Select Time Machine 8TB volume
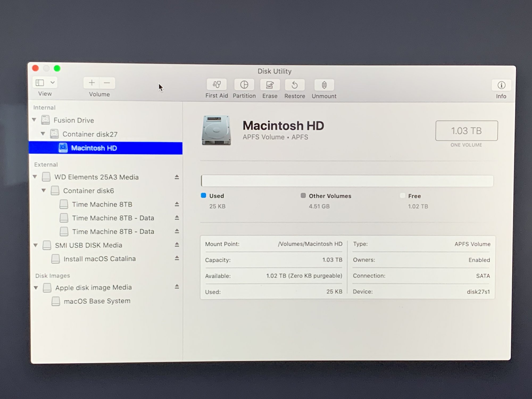The height and width of the screenshot is (399, 532). (x=102, y=204)
